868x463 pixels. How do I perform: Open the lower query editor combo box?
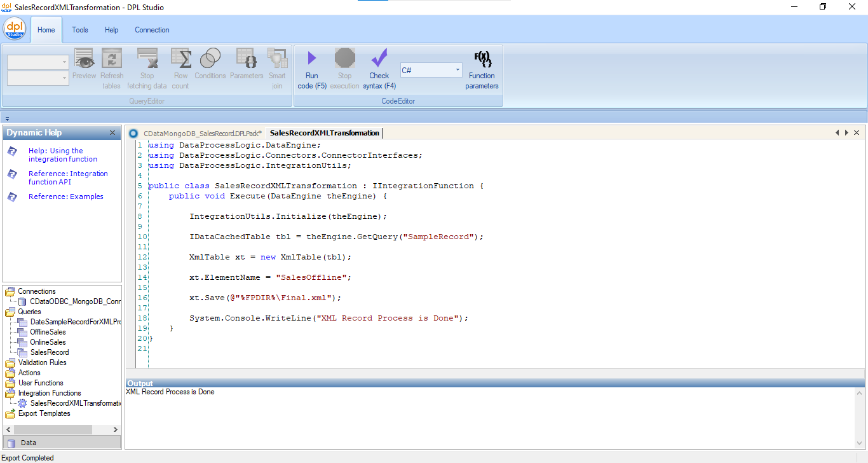[x=37, y=78]
